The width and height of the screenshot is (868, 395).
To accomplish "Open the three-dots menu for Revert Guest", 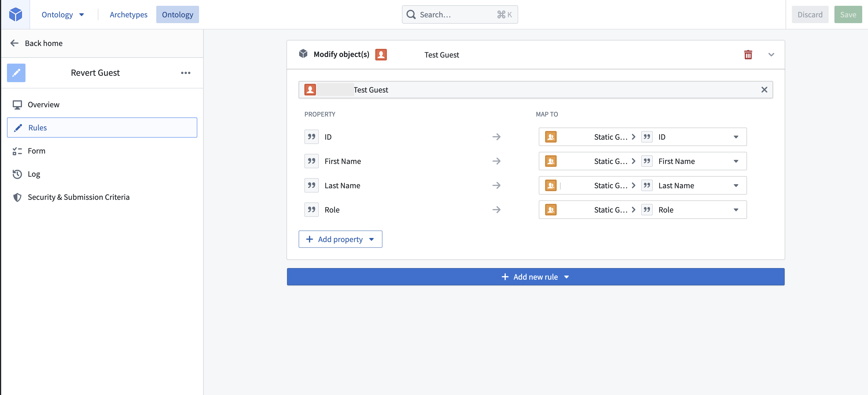I will (185, 73).
